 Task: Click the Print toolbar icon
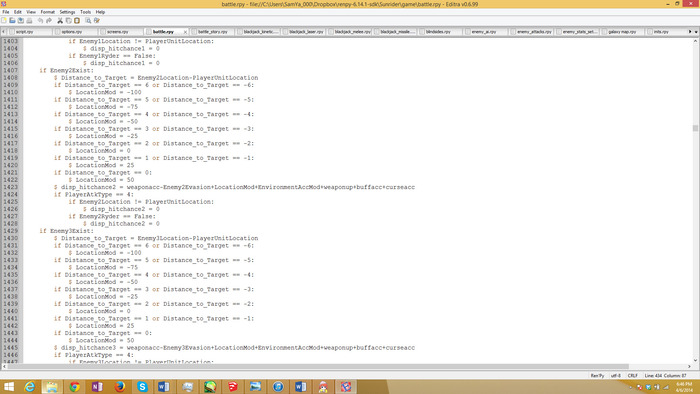click(x=29, y=21)
